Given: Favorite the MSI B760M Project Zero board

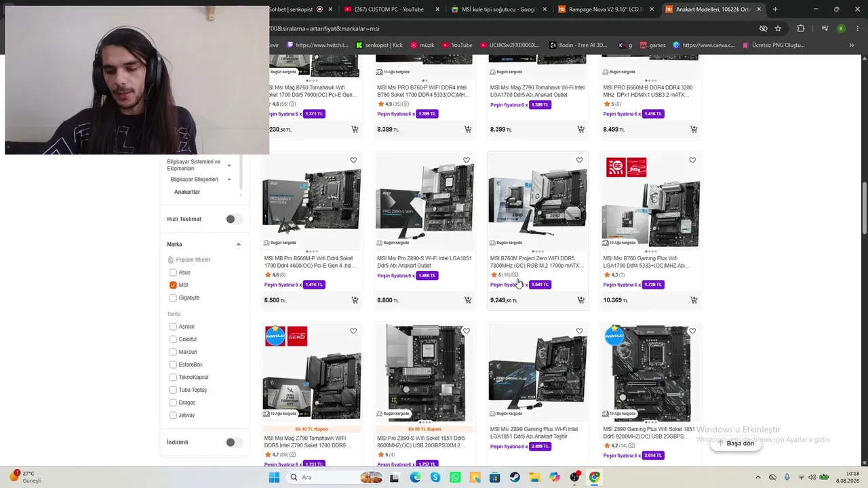Looking at the screenshot, I should point(579,161).
